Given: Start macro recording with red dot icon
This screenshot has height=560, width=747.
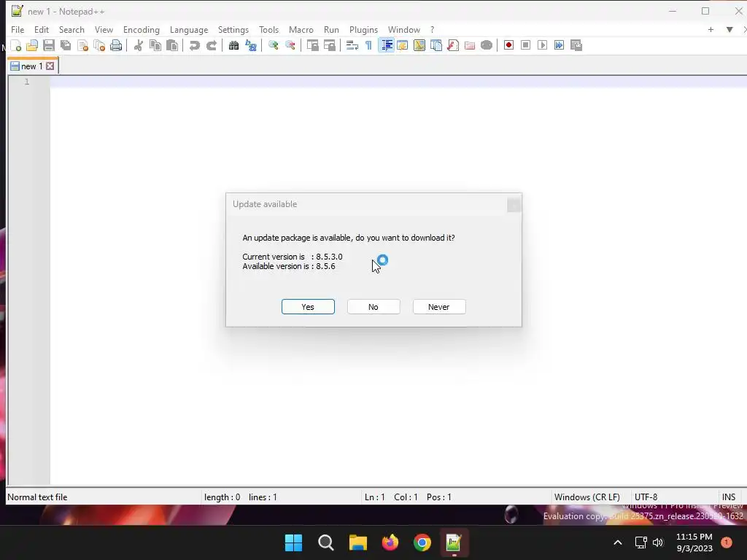Looking at the screenshot, I should tap(508, 45).
